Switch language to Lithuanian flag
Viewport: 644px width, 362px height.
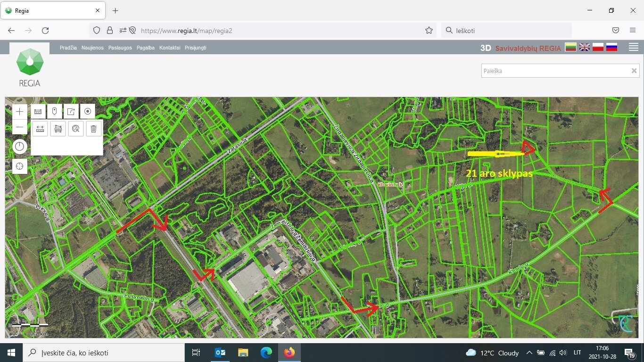point(571,47)
